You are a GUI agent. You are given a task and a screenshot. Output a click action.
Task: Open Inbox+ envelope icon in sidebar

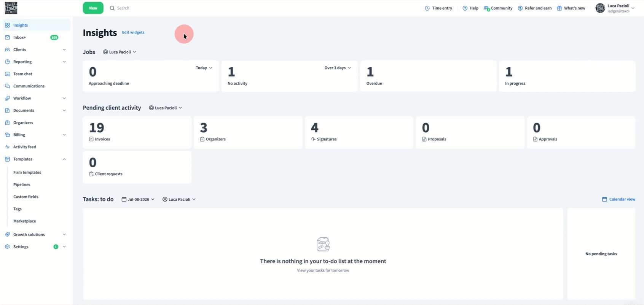pyautogui.click(x=7, y=37)
